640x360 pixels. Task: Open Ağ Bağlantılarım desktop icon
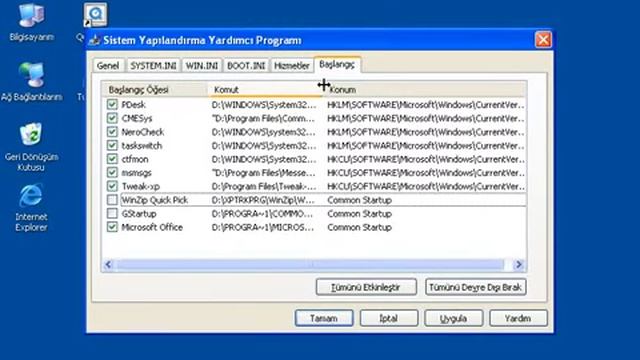pyautogui.click(x=31, y=82)
